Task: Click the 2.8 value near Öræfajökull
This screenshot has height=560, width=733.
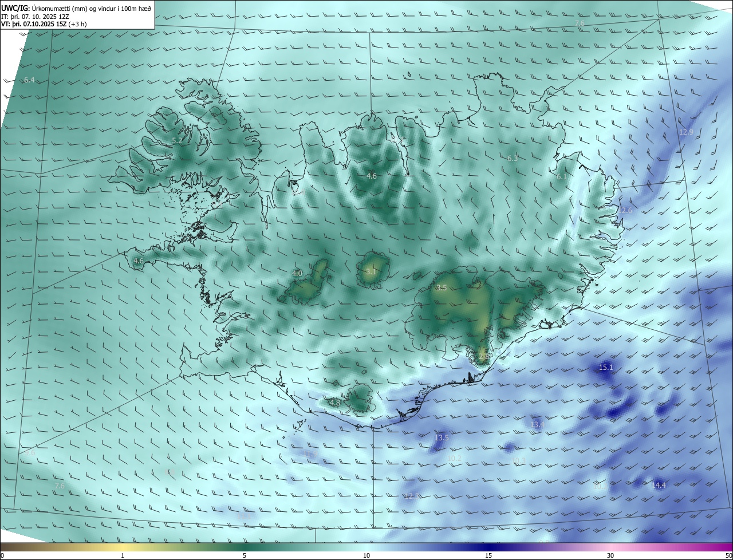Action: (484, 357)
